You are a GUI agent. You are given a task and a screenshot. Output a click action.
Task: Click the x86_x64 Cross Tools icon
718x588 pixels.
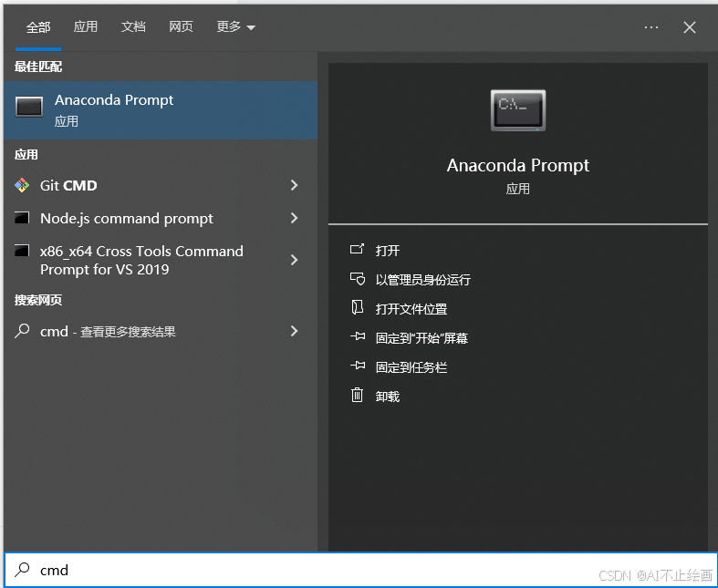(22, 251)
